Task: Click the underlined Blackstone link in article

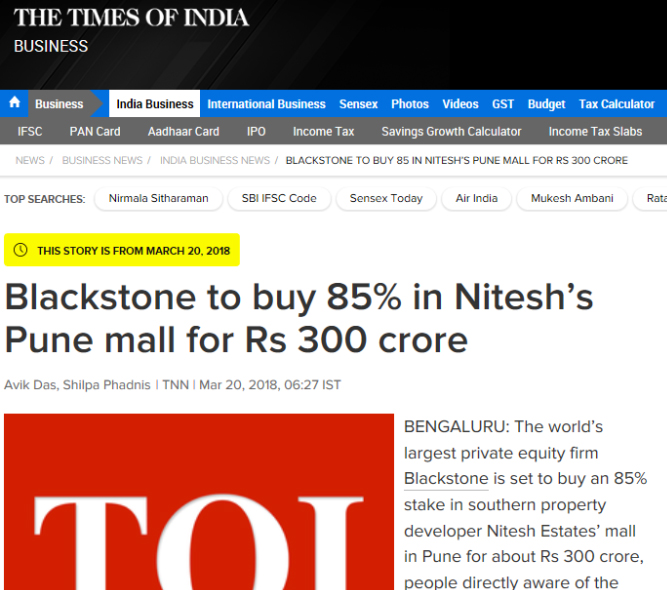Action: pos(446,479)
